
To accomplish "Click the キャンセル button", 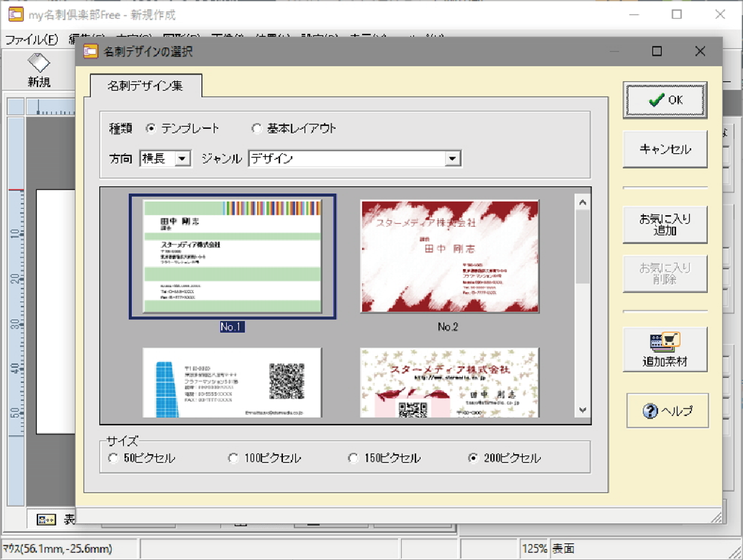I will (665, 149).
